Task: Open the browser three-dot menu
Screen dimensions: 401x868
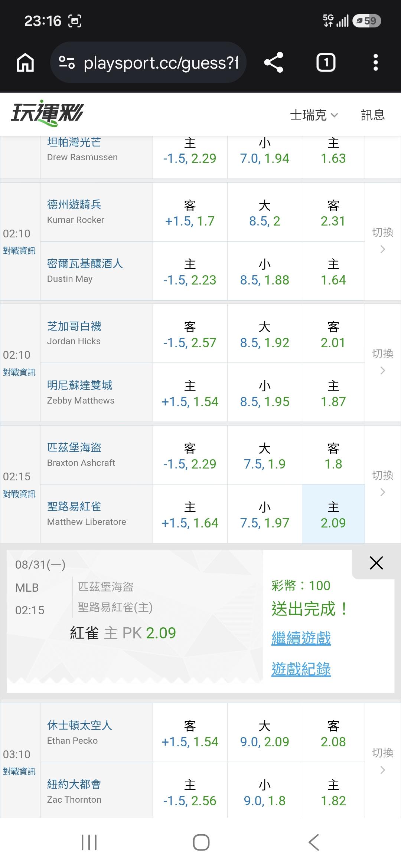Action: point(375,62)
